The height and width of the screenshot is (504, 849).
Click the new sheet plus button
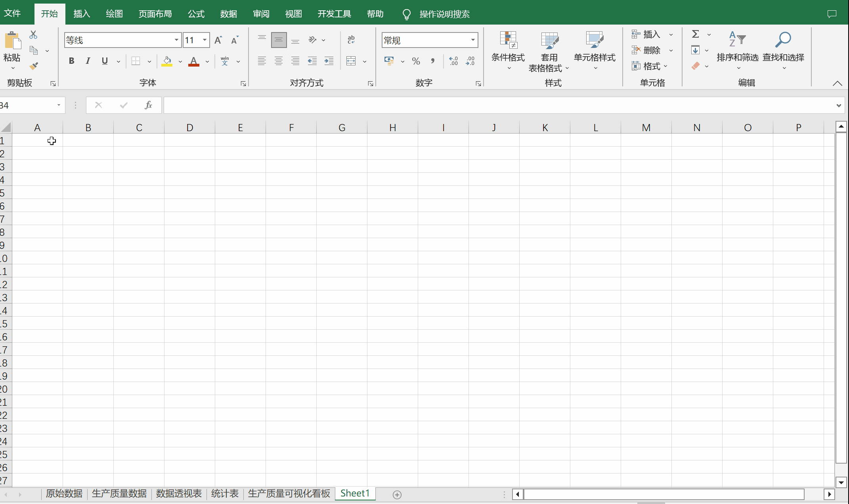[x=397, y=494]
